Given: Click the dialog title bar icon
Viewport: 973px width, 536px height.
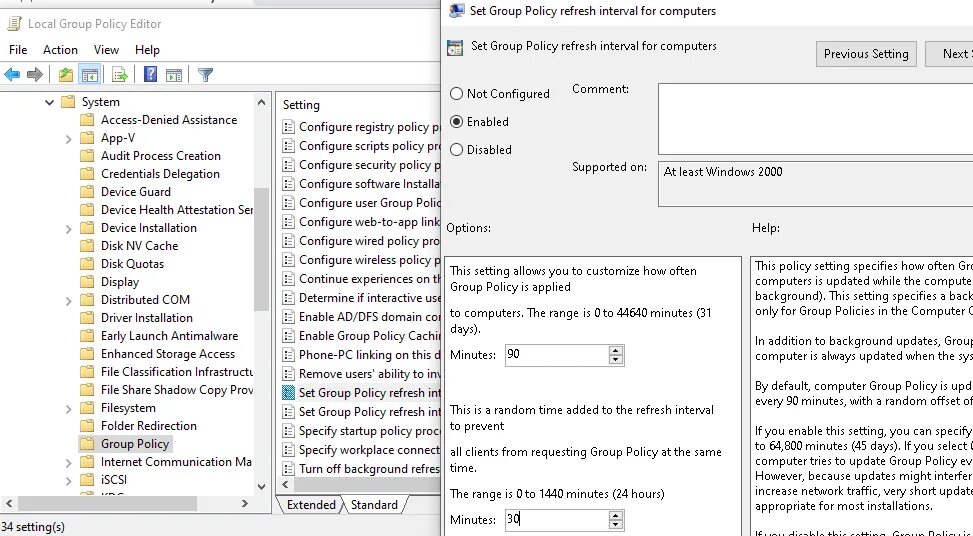Looking at the screenshot, I should [x=457, y=11].
